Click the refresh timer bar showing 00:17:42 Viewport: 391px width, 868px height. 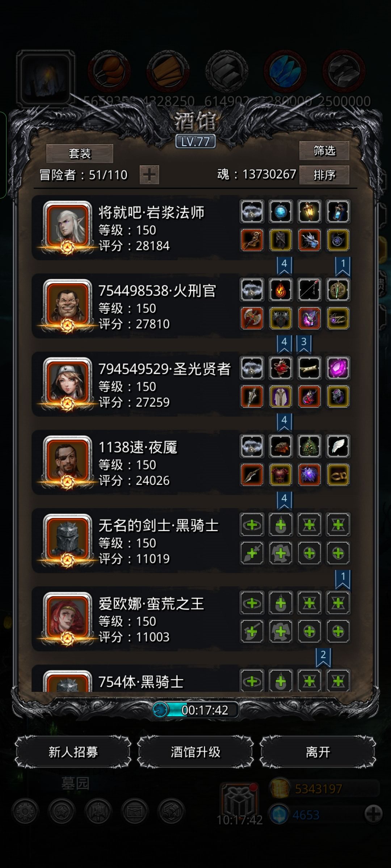(195, 710)
